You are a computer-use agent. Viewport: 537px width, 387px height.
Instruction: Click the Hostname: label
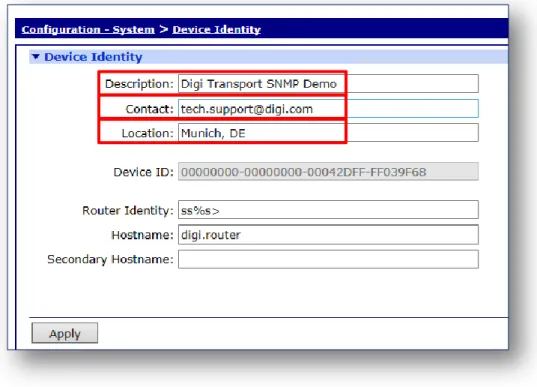click(142, 235)
